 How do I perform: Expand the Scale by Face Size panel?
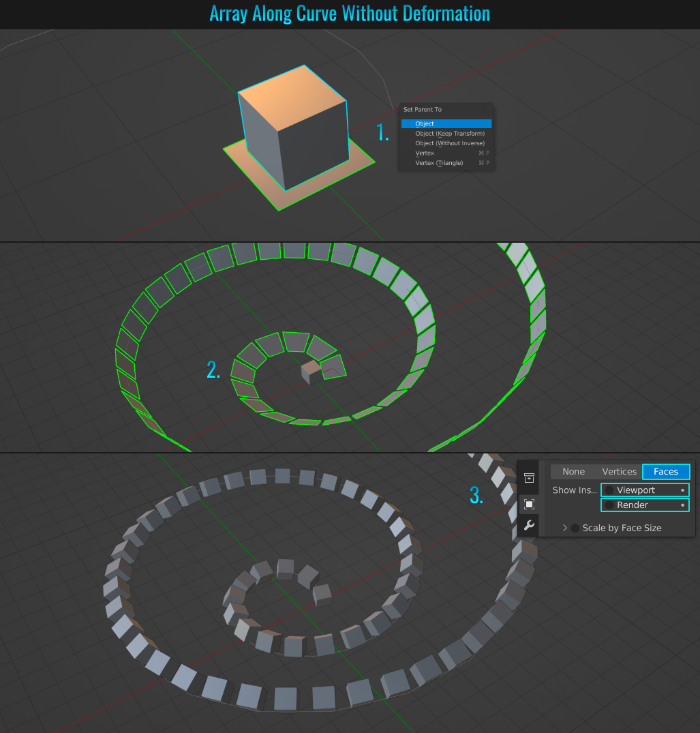click(x=565, y=528)
